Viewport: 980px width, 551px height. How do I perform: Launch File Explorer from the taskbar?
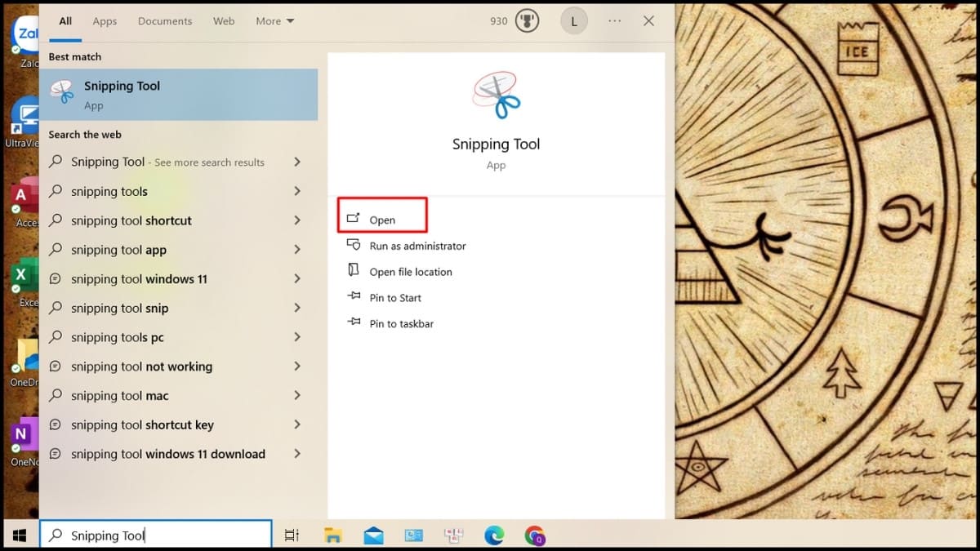[x=332, y=535]
